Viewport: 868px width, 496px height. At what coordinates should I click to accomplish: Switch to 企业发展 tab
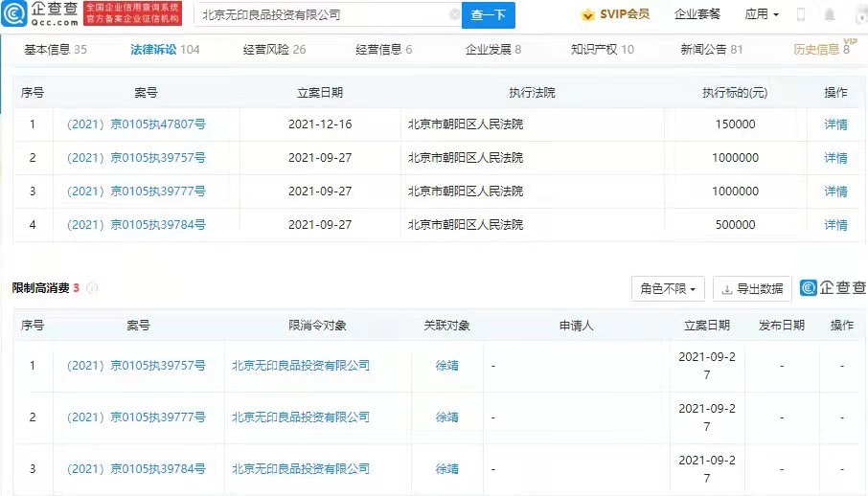(493, 49)
